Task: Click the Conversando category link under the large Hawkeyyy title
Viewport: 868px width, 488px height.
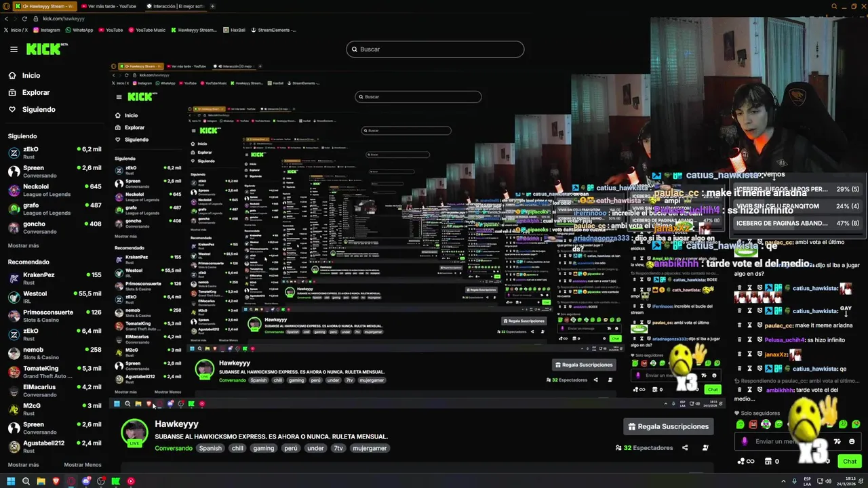Action: [174, 448]
